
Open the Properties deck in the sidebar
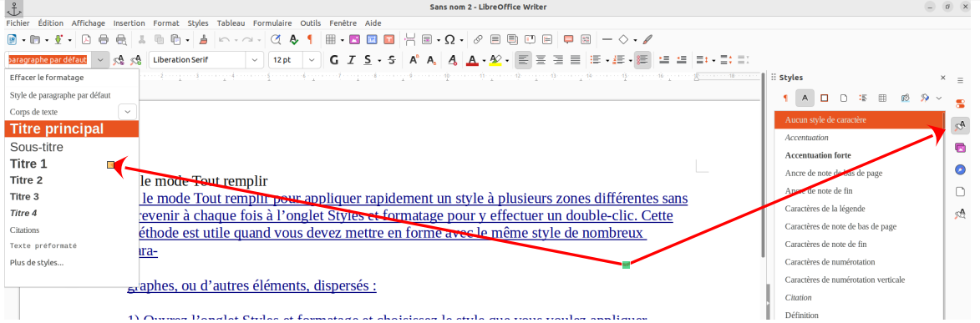point(961,103)
